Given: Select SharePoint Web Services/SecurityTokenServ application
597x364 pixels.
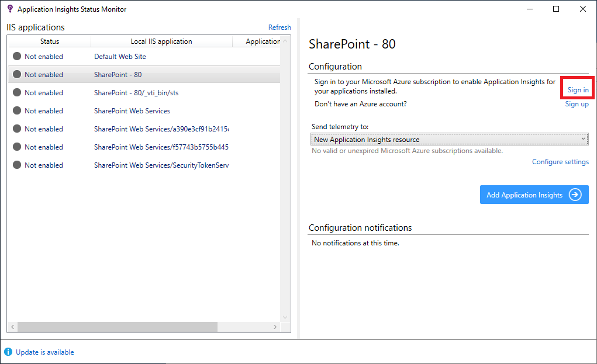Looking at the screenshot, I should click(161, 165).
